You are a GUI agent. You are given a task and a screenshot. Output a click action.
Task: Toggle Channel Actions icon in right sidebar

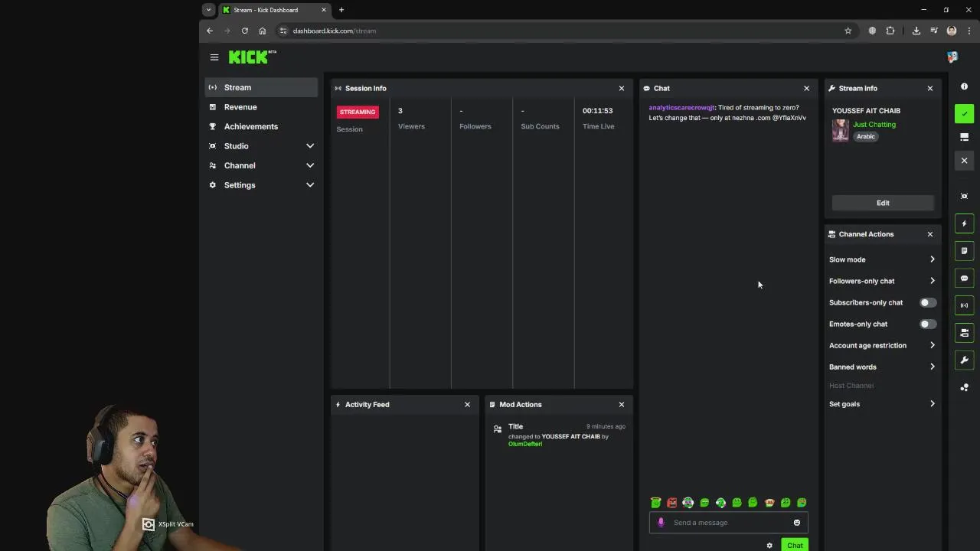(x=964, y=333)
